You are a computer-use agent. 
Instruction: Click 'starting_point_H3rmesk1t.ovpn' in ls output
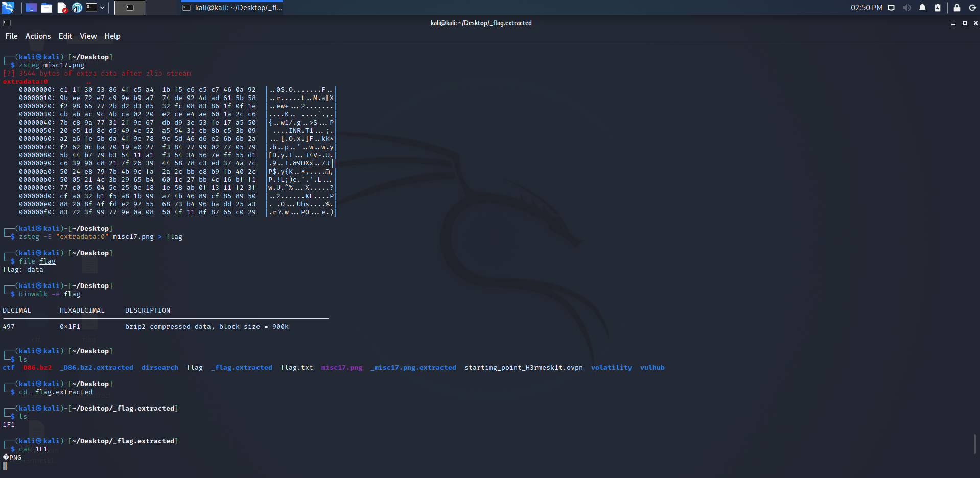point(524,368)
